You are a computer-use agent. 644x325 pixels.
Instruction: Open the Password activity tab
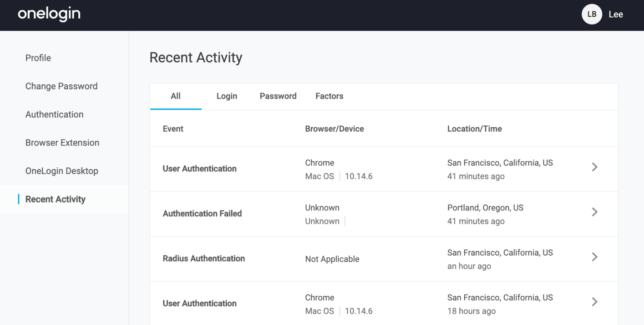click(278, 96)
